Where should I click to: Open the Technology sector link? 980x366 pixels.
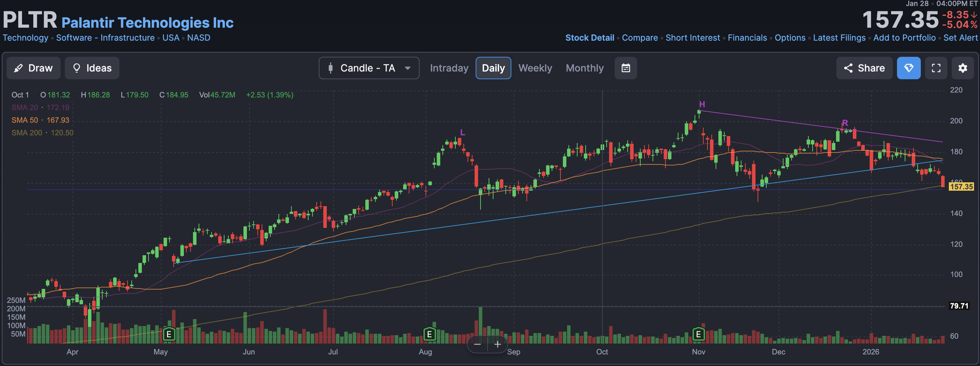click(26, 38)
